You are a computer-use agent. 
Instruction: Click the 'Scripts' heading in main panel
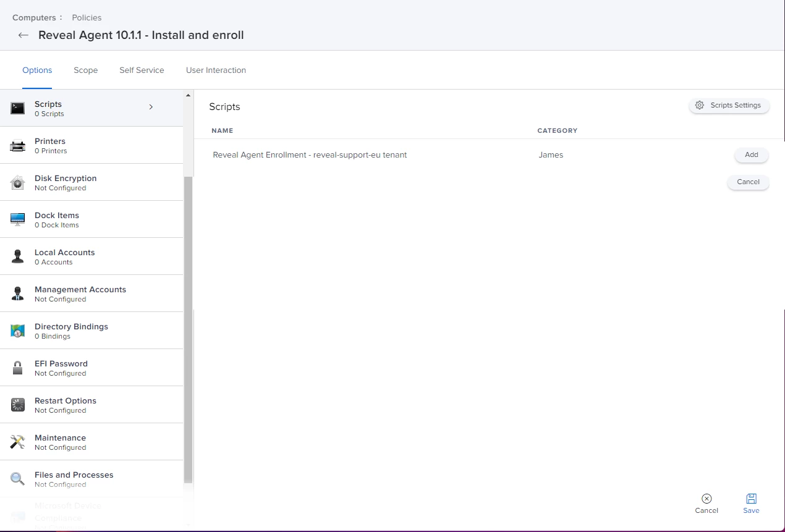[x=224, y=107]
